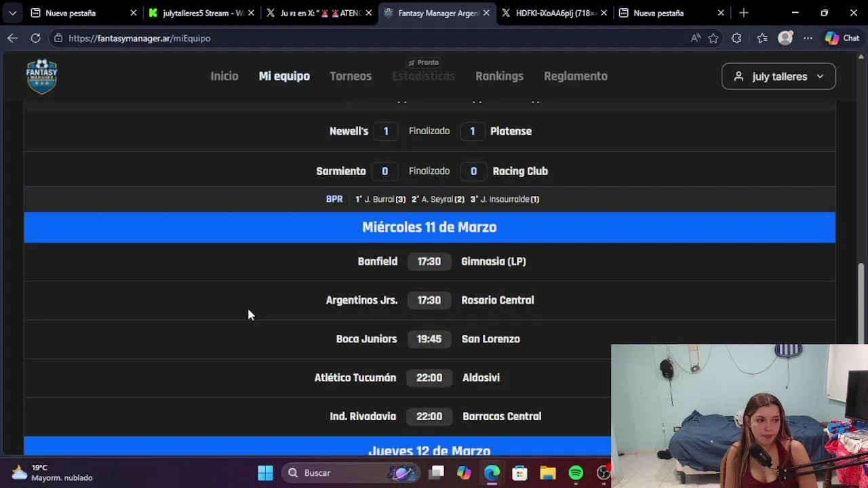868x488 pixels.
Task: Open read aloud icon in address bar
Action: (x=695, y=38)
